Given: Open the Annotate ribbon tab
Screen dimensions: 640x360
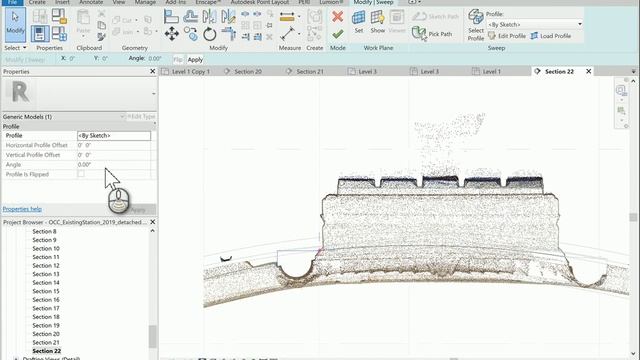Looking at the screenshot, I should point(91,2).
